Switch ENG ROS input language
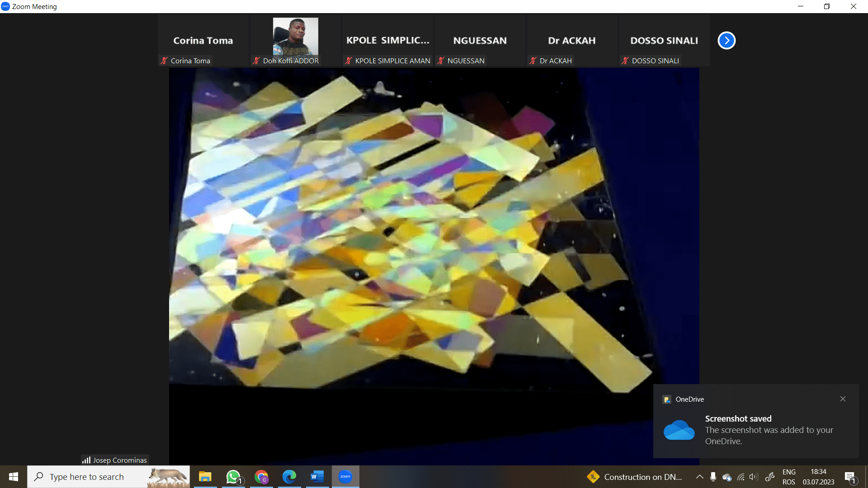 [x=789, y=477]
